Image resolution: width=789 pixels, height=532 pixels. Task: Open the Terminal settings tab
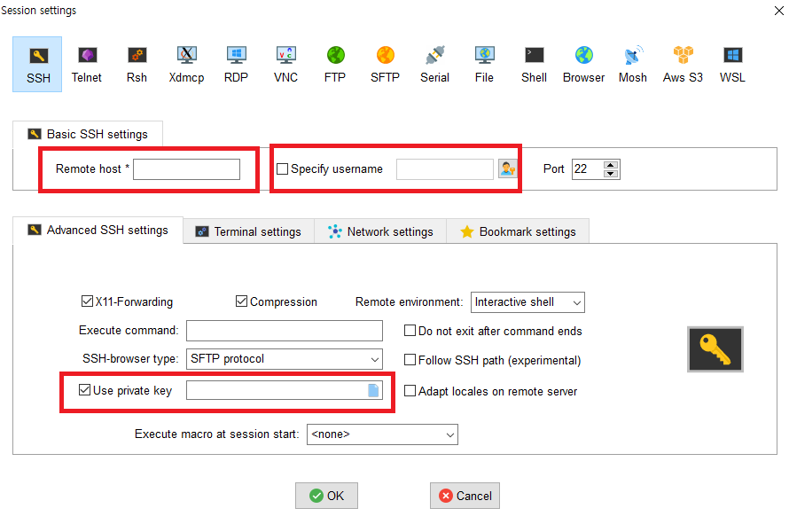click(x=248, y=231)
